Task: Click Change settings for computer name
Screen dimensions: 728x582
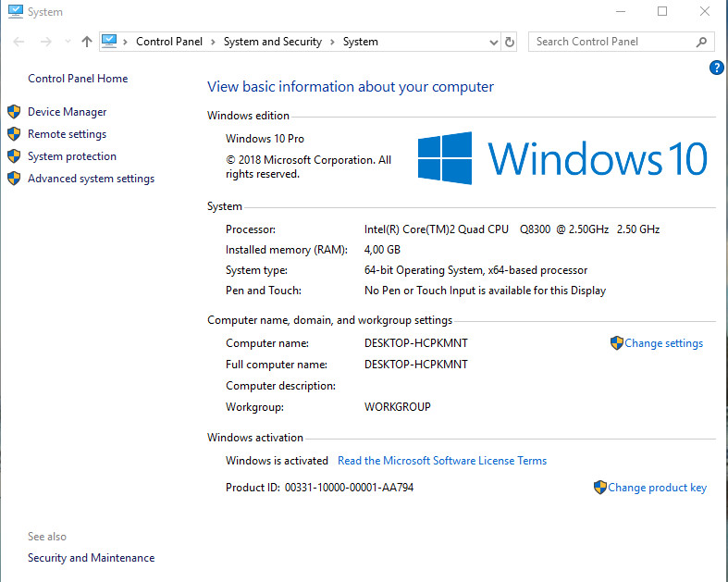Action: click(663, 343)
